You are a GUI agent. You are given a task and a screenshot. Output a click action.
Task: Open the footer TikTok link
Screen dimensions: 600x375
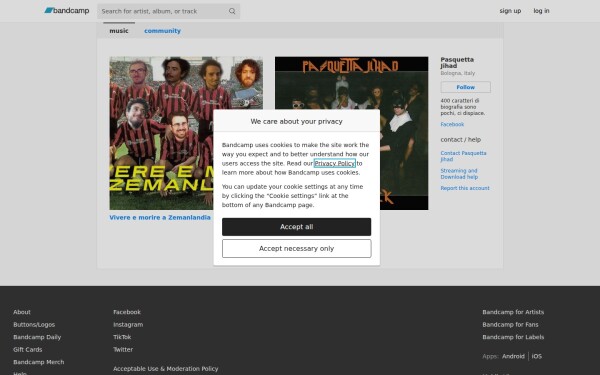(122, 337)
